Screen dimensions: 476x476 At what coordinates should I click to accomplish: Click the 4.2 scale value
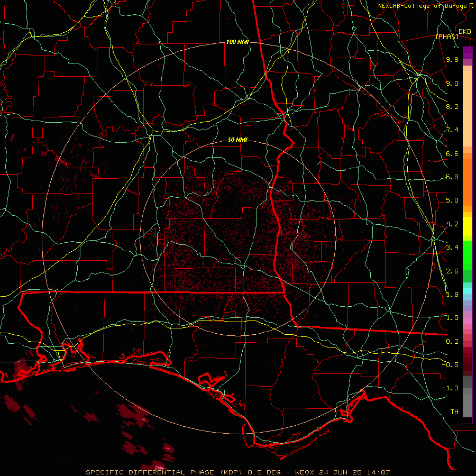point(452,224)
